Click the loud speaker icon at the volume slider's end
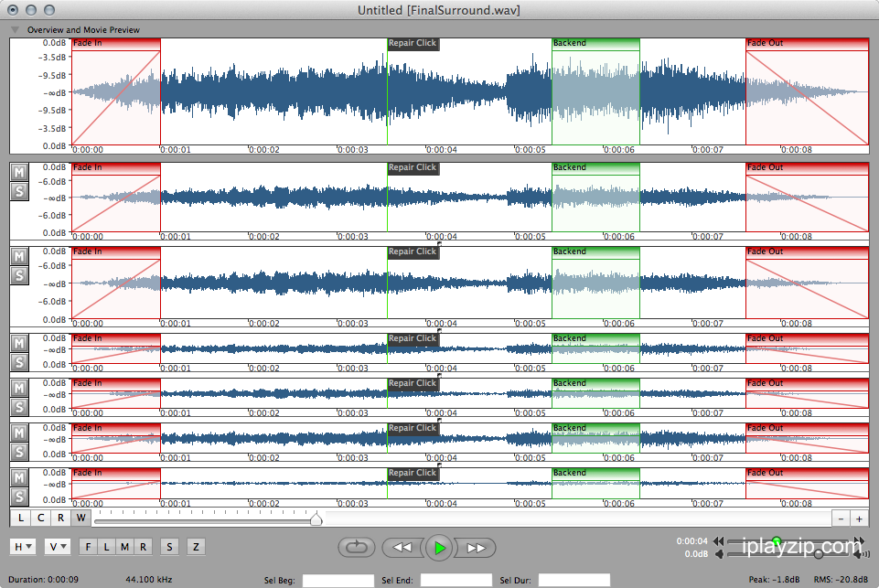Image resolution: width=879 pixels, height=588 pixels. (861, 554)
